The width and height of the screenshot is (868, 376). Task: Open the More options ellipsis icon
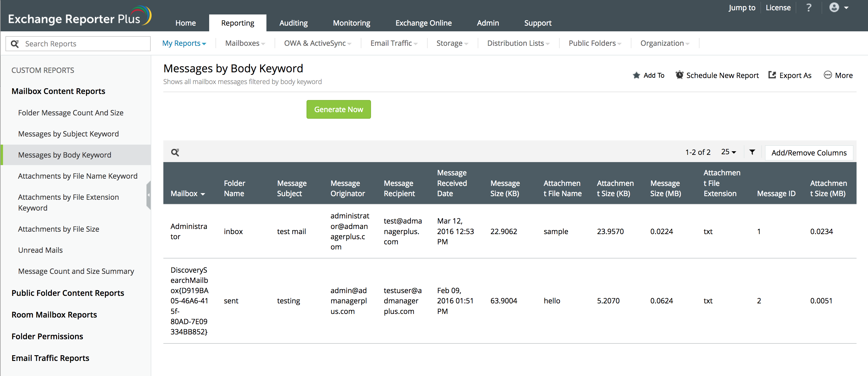point(827,75)
